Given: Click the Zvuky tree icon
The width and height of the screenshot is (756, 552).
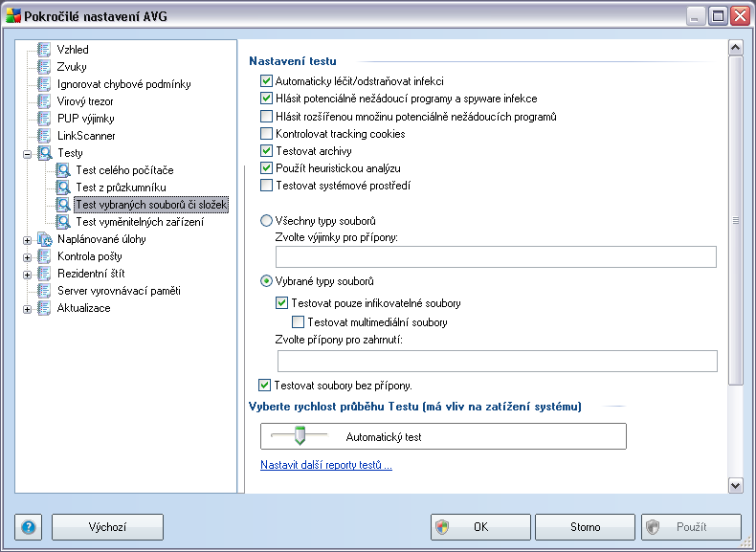Looking at the screenshot, I should click(x=44, y=67).
